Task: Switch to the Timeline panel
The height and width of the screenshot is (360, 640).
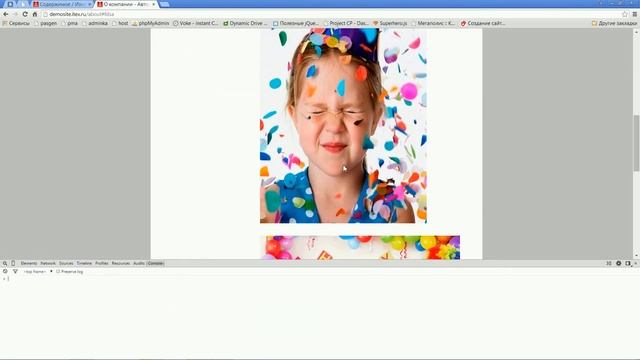Action: tap(84, 263)
